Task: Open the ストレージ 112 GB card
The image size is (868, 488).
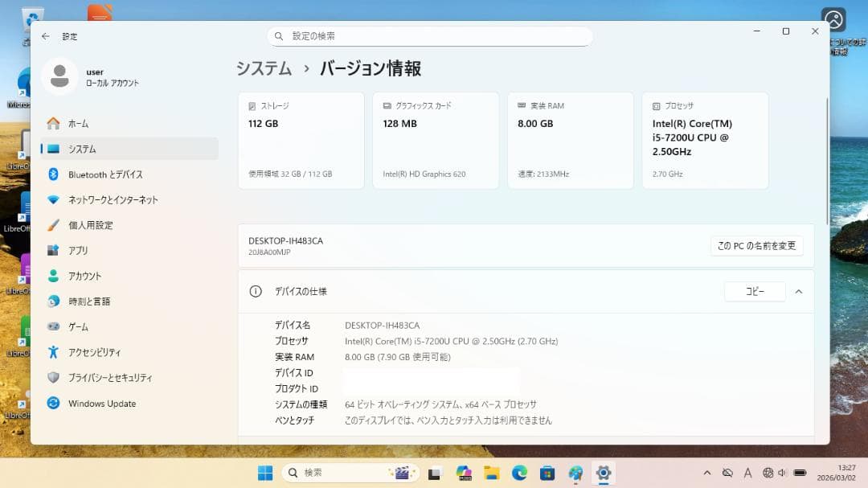Action: [301, 141]
